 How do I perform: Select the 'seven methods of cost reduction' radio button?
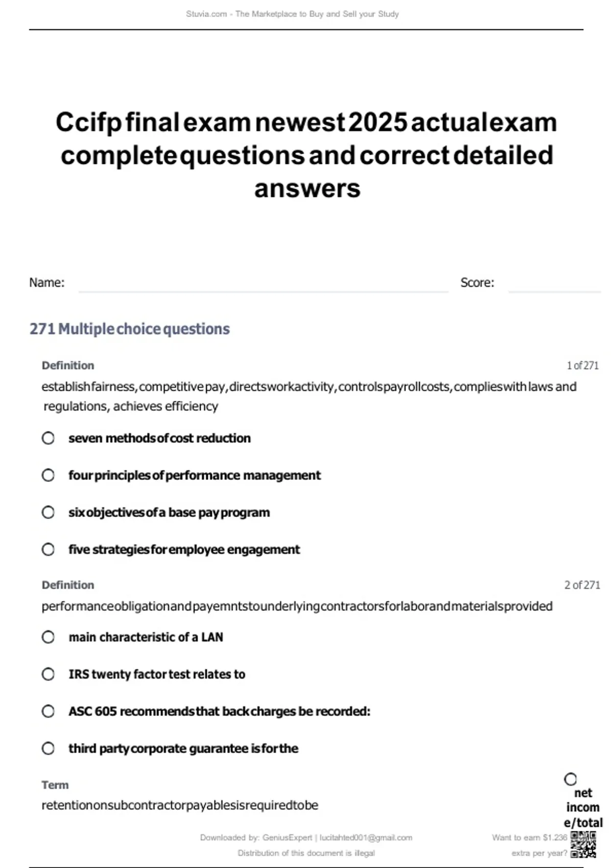pos(48,438)
